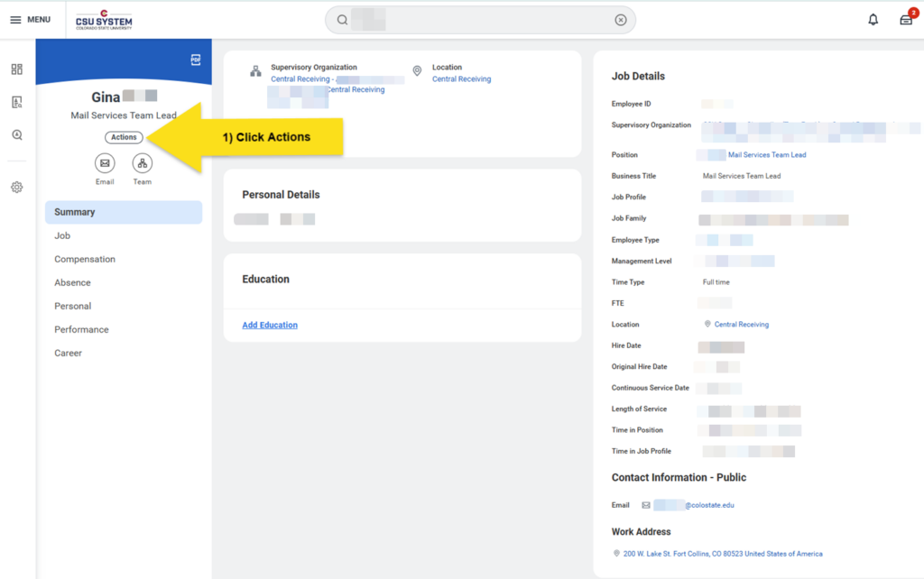
Task: Click the envelope icon next to public email
Action: tap(646, 505)
